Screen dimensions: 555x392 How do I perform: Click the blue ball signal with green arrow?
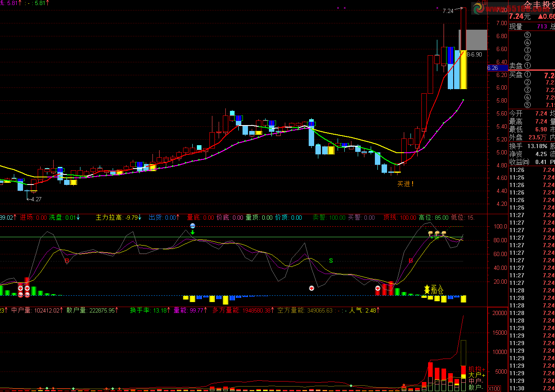click(192, 228)
